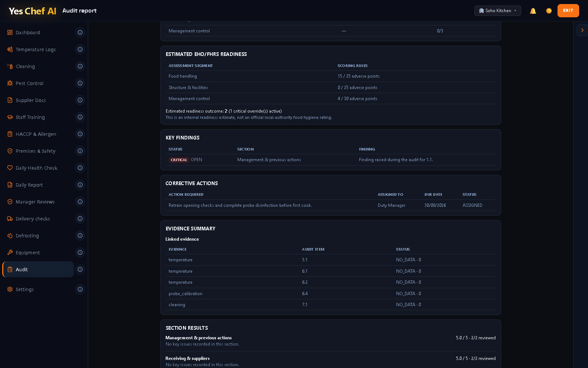Show info for Defrosting
Image resolution: width=588 pixels, height=368 pixels.
click(80, 236)
